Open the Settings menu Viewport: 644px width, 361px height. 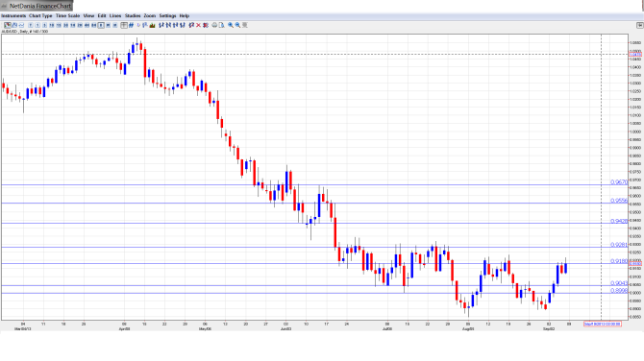[167, 15]
